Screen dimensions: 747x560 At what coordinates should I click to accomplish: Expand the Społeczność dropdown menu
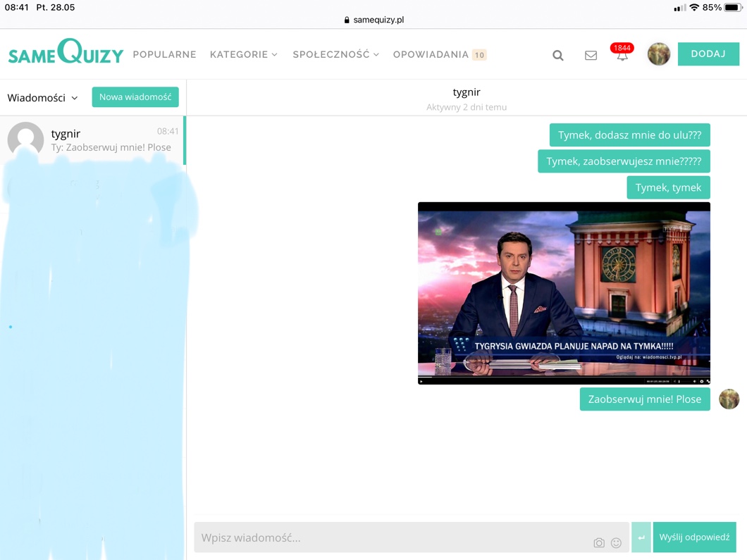pyautogui.click(x=335, y=54)
